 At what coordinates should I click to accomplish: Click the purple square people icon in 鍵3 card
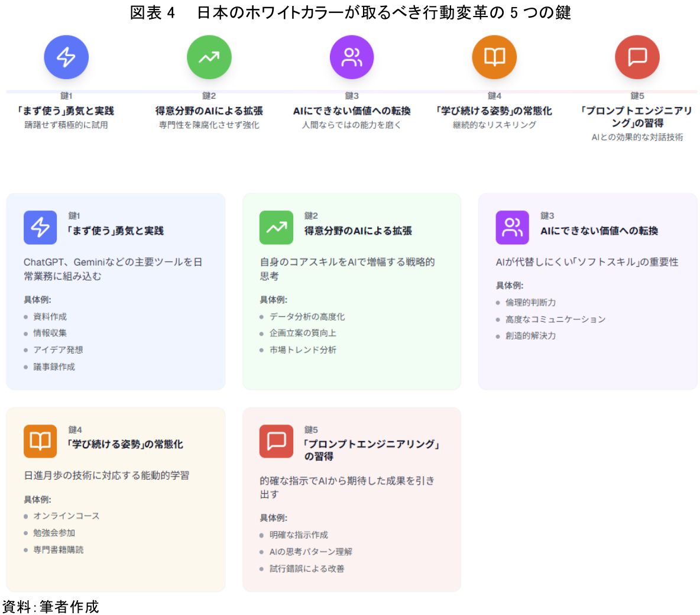[512, 228]
